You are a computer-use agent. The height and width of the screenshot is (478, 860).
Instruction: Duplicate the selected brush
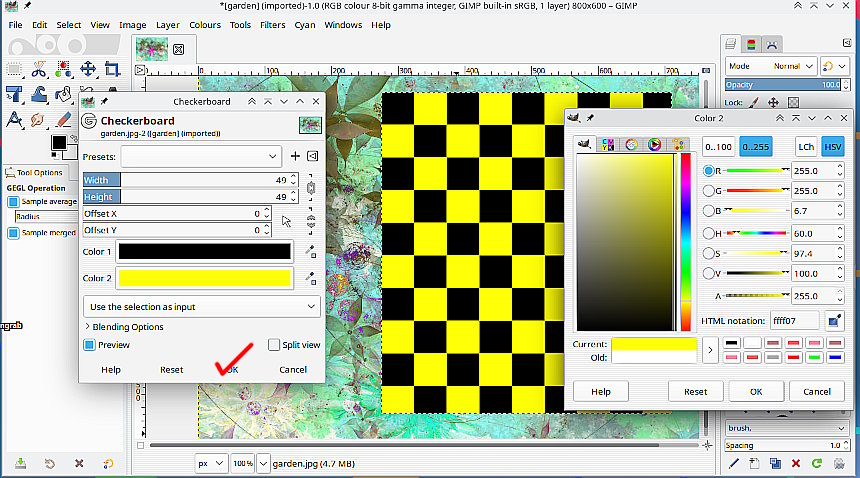(775, 464)
